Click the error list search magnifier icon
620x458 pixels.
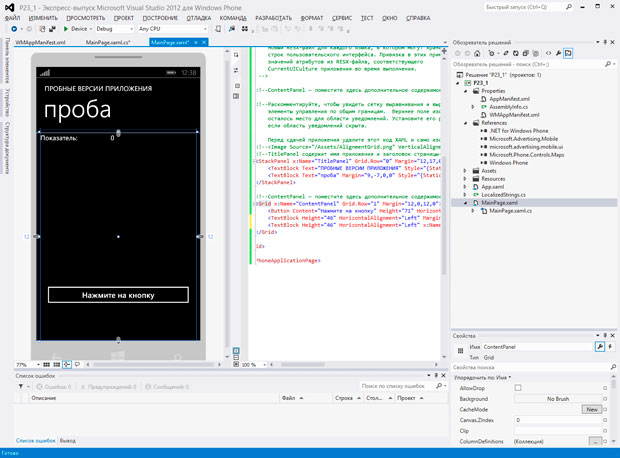coord(439,386)
